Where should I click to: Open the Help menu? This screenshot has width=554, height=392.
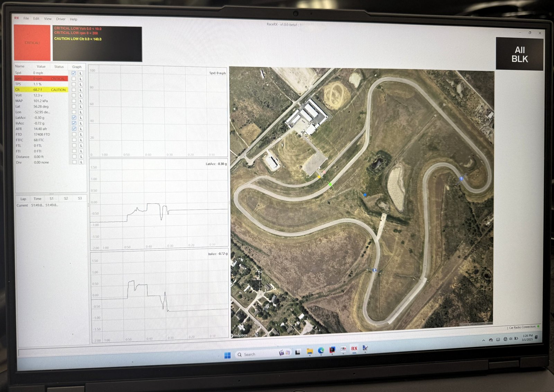pos(73,19)
